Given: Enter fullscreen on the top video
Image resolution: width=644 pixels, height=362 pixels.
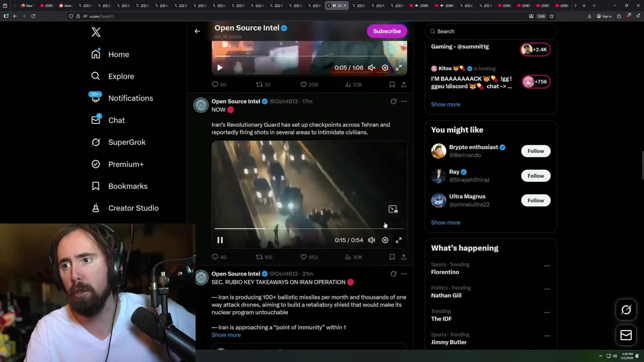Looking at the screenshot, I should pos(398,67).
